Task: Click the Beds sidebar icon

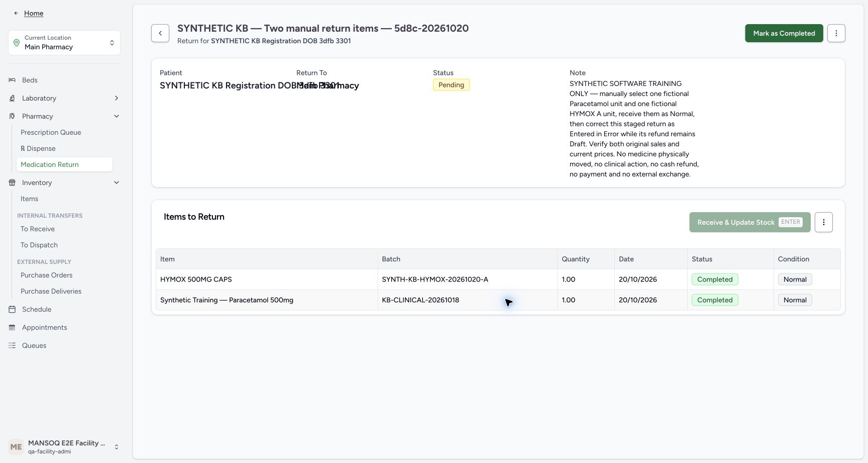Action: [x=12, y=80]
